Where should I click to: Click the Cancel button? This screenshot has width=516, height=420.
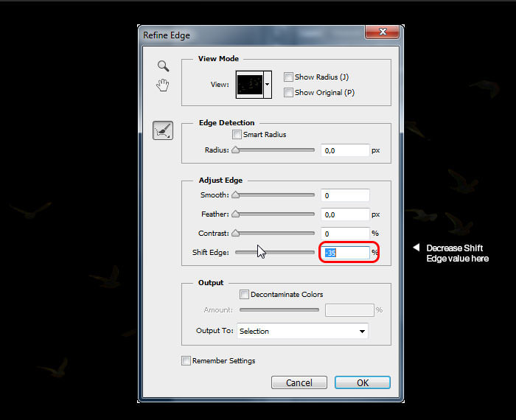pos(299,382)
